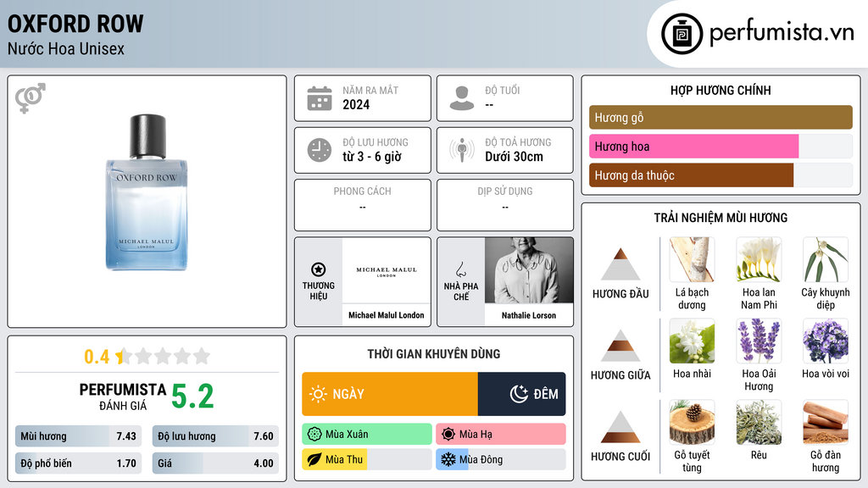Open the Lá bạch dương note image

(692, 259)
